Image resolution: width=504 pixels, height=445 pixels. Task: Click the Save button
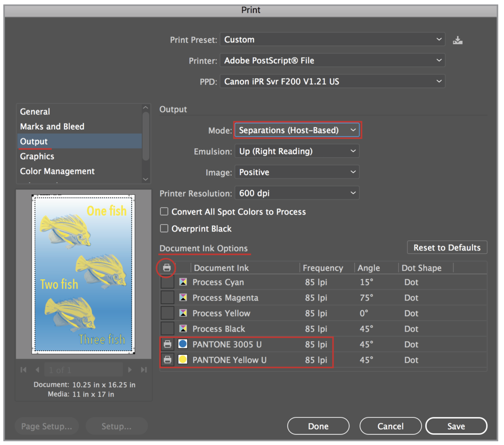point(456,426)
